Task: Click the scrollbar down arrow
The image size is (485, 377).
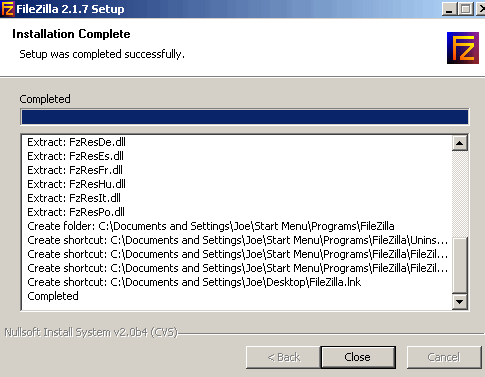Action: [460, 302]
